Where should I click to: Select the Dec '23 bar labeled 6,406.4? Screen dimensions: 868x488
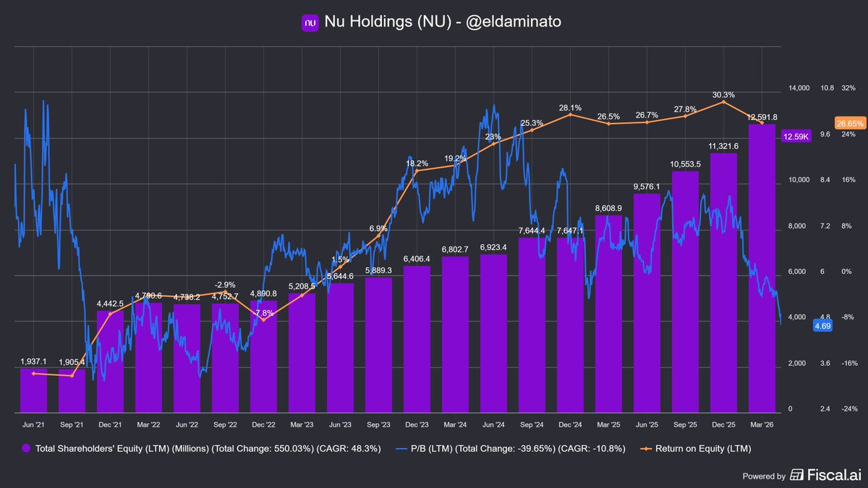tap(417, 338)
